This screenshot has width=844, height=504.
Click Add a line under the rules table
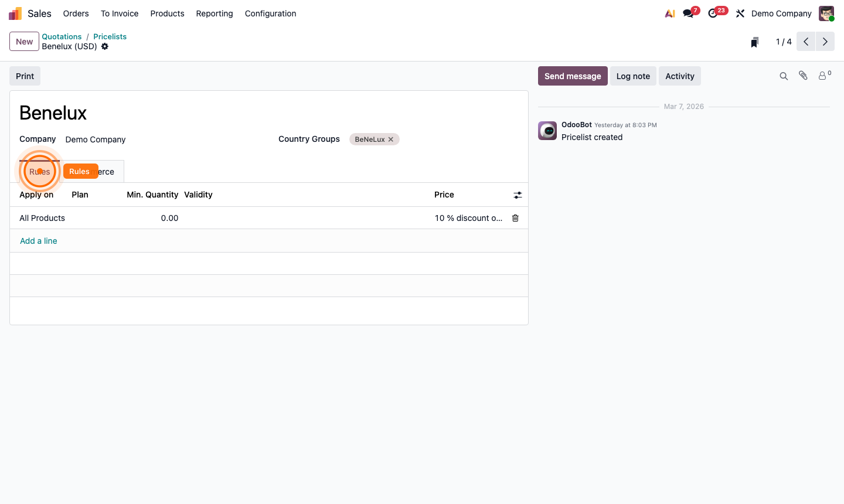(38, 240)
